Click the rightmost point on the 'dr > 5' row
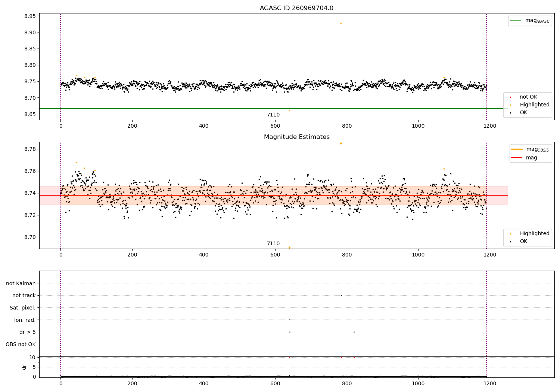Viewport: 560px width, 392px height. tap(354, 332)
